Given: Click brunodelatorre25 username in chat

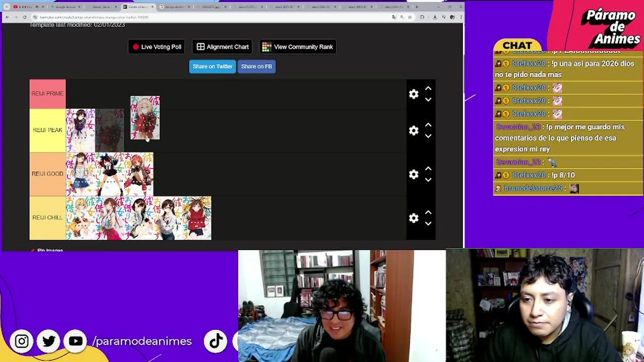Looking at the screenshot, I should click(533, 188).
